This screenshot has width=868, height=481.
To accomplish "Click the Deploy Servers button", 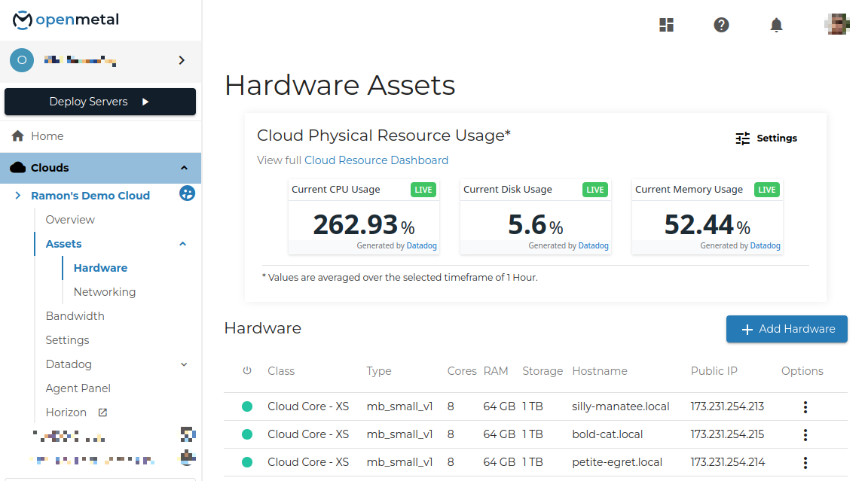I will (x=100, y=102).
